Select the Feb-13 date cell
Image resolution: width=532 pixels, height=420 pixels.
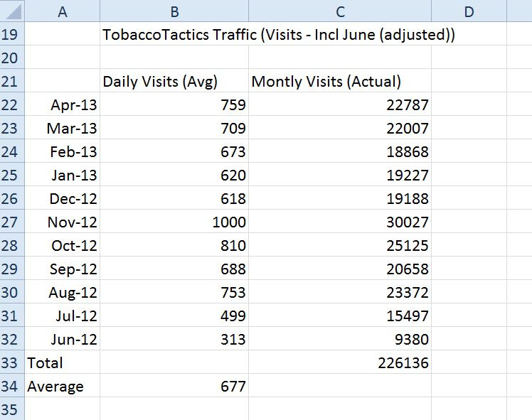click(x=63, y=151)
